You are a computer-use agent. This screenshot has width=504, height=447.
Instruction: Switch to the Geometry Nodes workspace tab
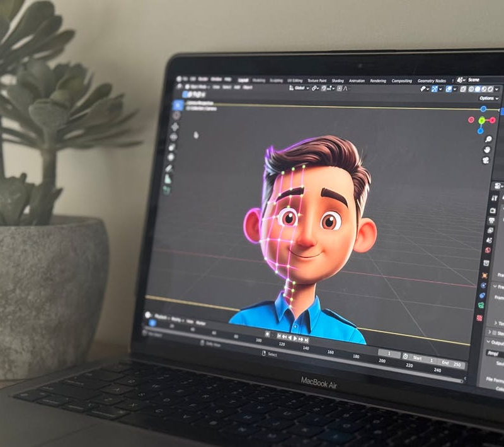click(x=432, y=81)
